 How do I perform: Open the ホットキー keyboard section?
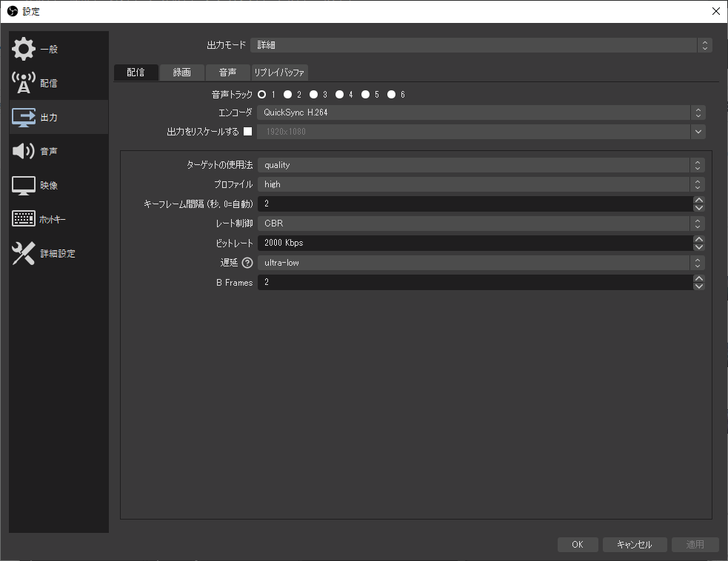coord(24,218)
